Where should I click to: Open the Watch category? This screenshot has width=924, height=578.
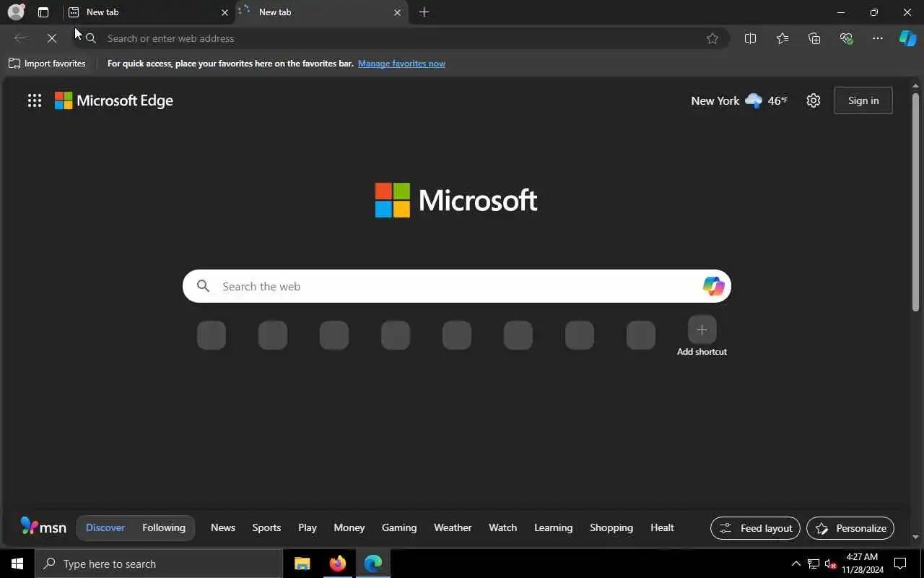(x=503, y=527)
